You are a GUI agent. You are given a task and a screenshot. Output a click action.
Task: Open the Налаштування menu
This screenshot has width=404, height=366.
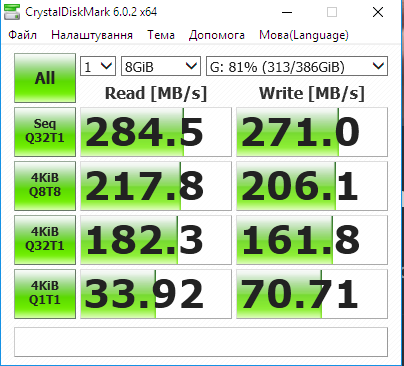pos(92,35)
